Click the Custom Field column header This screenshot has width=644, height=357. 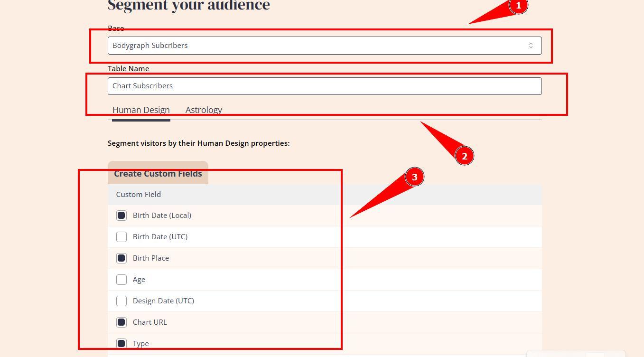point(139,195)
